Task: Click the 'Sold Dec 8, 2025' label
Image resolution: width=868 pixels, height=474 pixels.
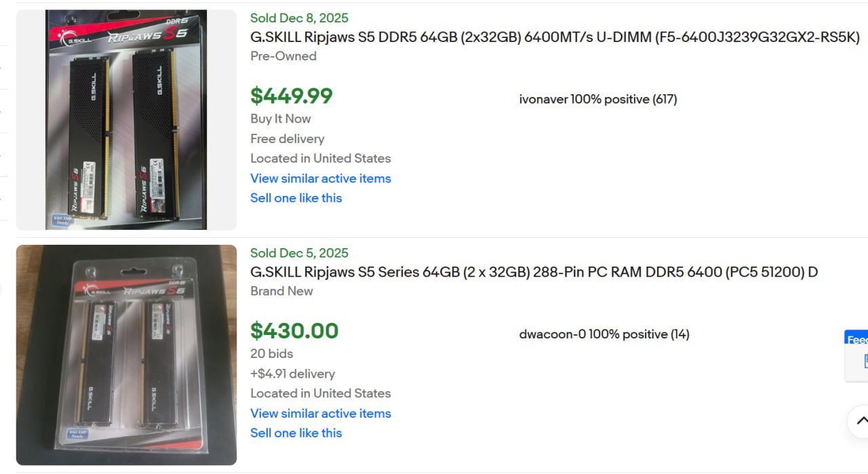Action: [x=299, y=18]
